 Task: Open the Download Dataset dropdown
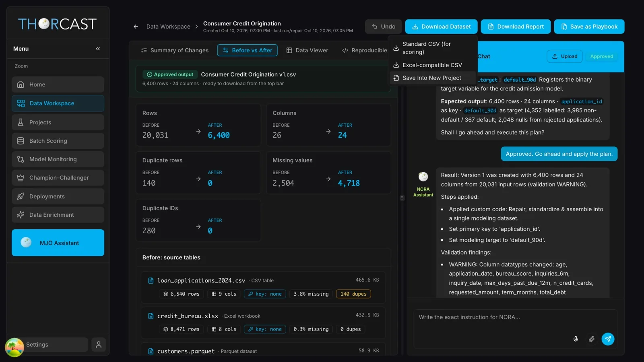click(x=441, y=27)
